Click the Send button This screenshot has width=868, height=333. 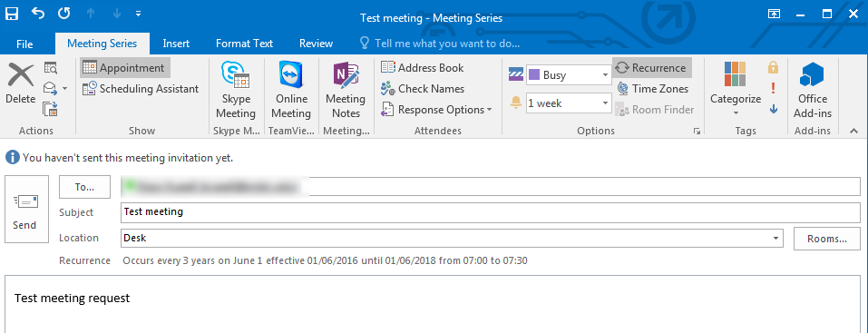coord(24,209)
